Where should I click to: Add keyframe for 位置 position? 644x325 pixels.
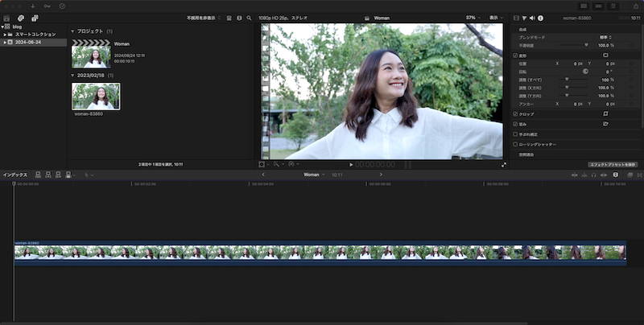631,64
